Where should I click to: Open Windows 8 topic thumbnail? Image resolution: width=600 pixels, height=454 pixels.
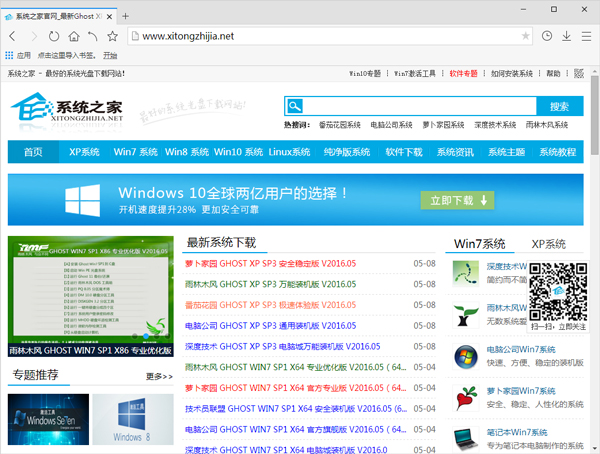click(133, 419)
